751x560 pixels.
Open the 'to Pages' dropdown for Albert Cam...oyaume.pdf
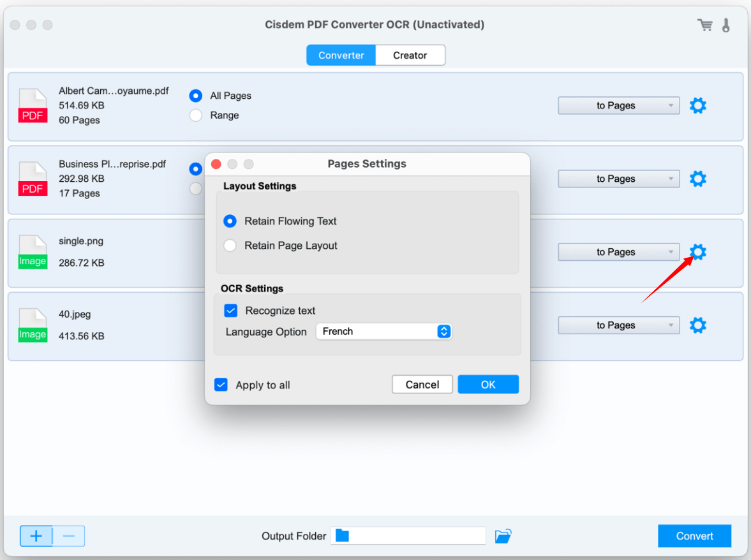pyautogui.click(x=618, y=105)
